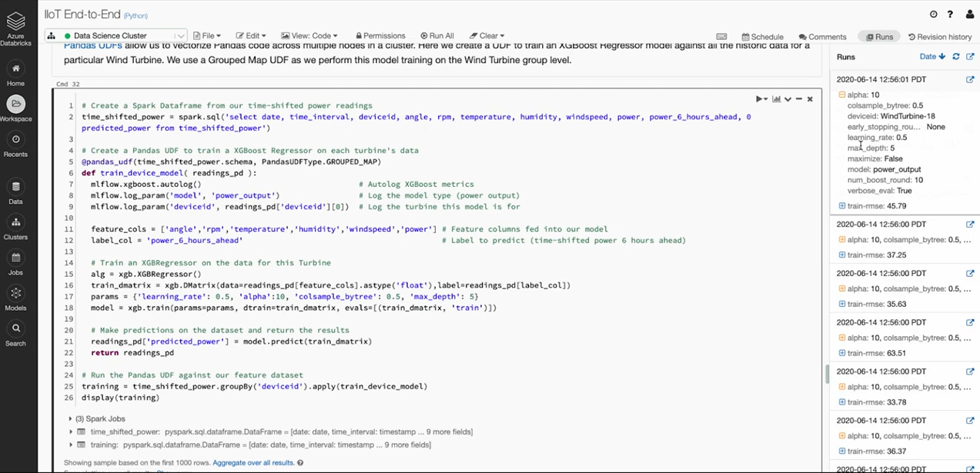Screen dimensions: 980x473
Task: Open external link for run with rmse 63.51
Action: coord(970,322)
